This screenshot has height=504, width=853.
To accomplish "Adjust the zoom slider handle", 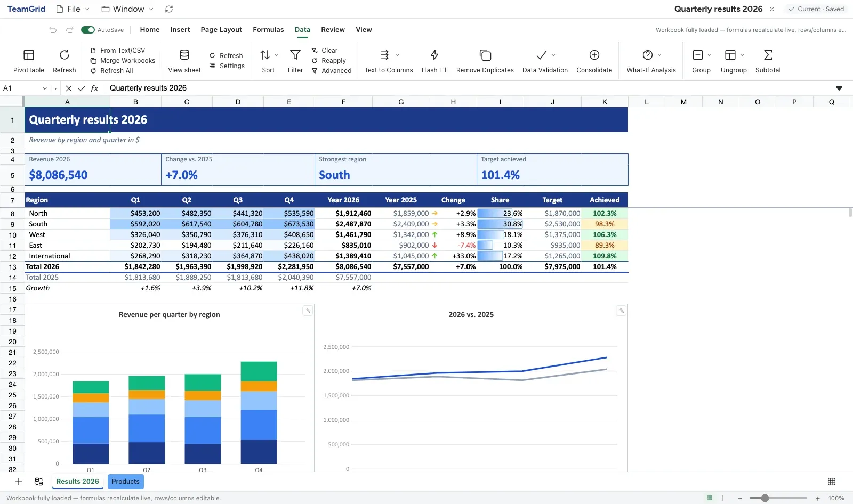I will 765,498.
